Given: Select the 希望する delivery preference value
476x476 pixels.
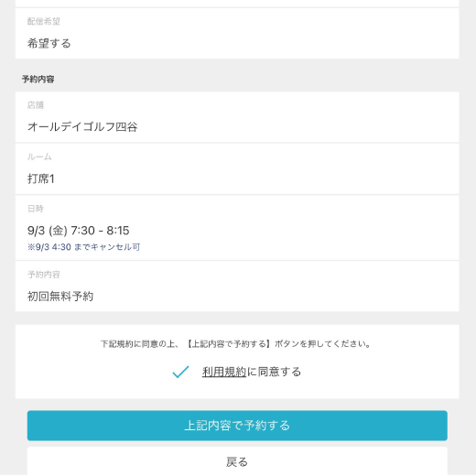Looking at the screenshot, I should 49,43.
